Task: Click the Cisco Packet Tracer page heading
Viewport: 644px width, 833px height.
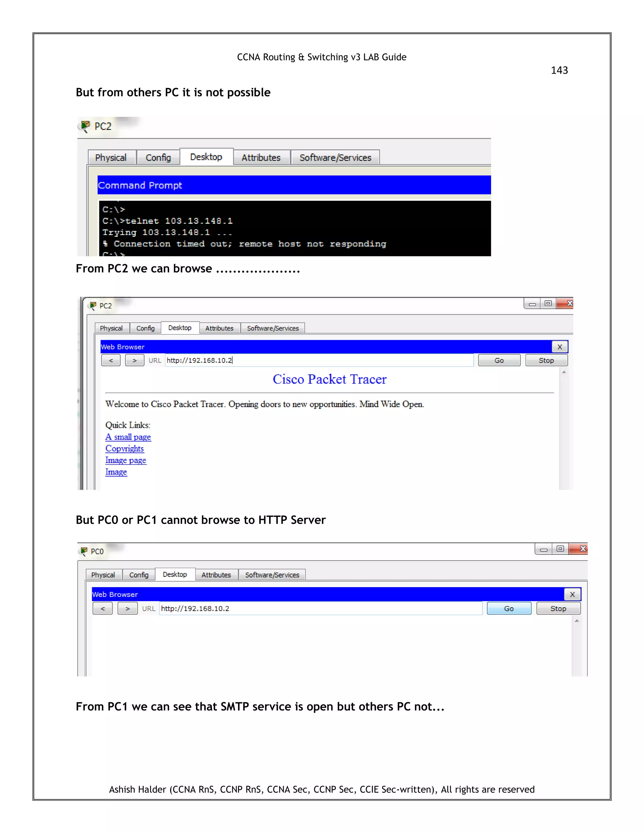Action: pyautogui.click(x=330, y=379)
